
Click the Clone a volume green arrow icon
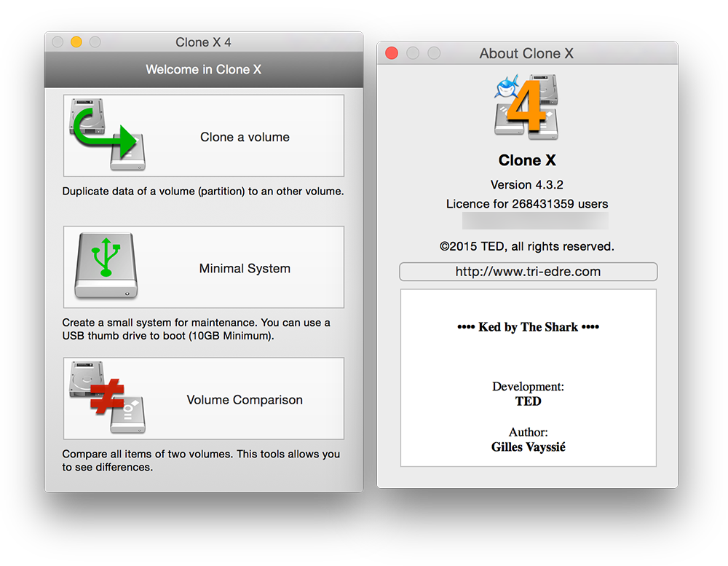point(108,134)
